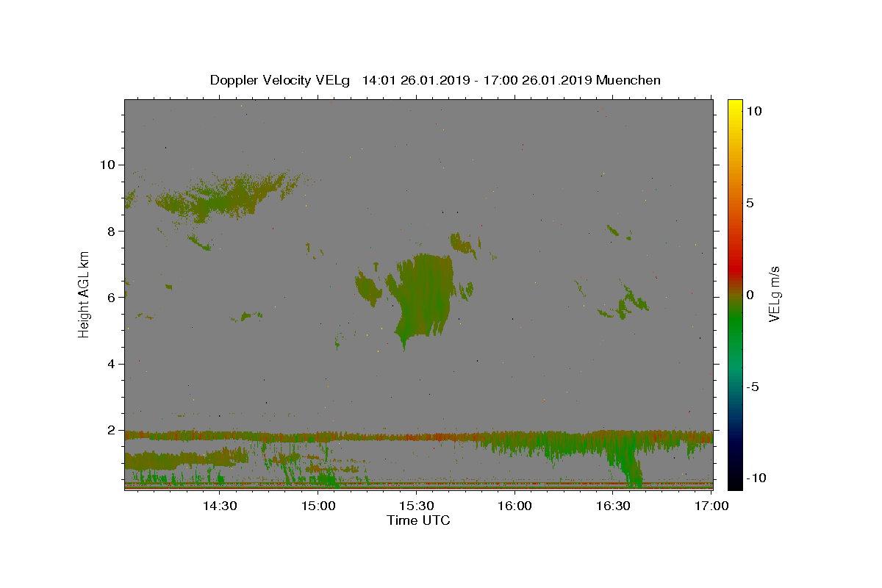Click the green band of the colorbar
The height and width of the screenshot is (588, 882).
click(735, 320)
